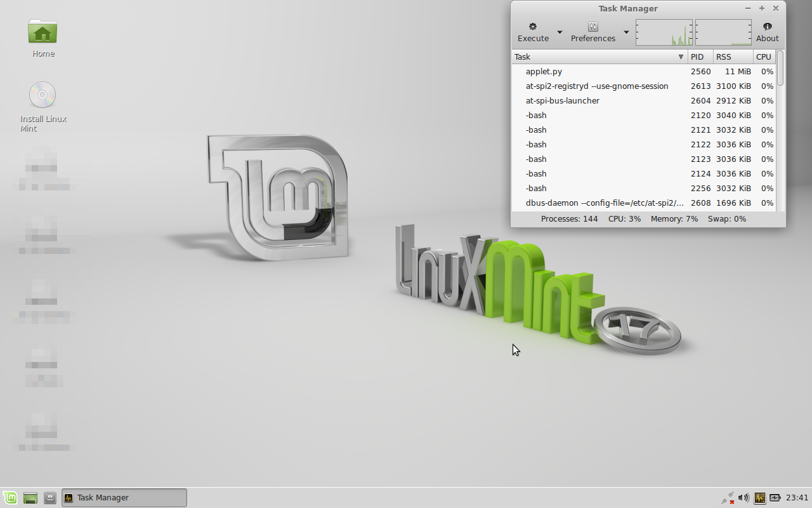Sort processes by the PID column header
This screenshot has width=812, height=508.
pyautogui.click(x=700, y=57)
